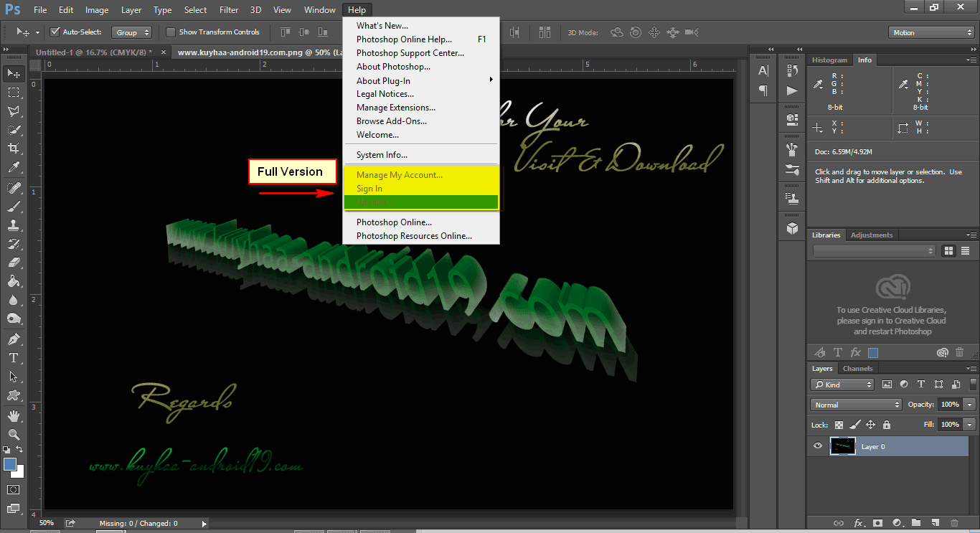Click System Info menu entry

(x=382, y=155)
